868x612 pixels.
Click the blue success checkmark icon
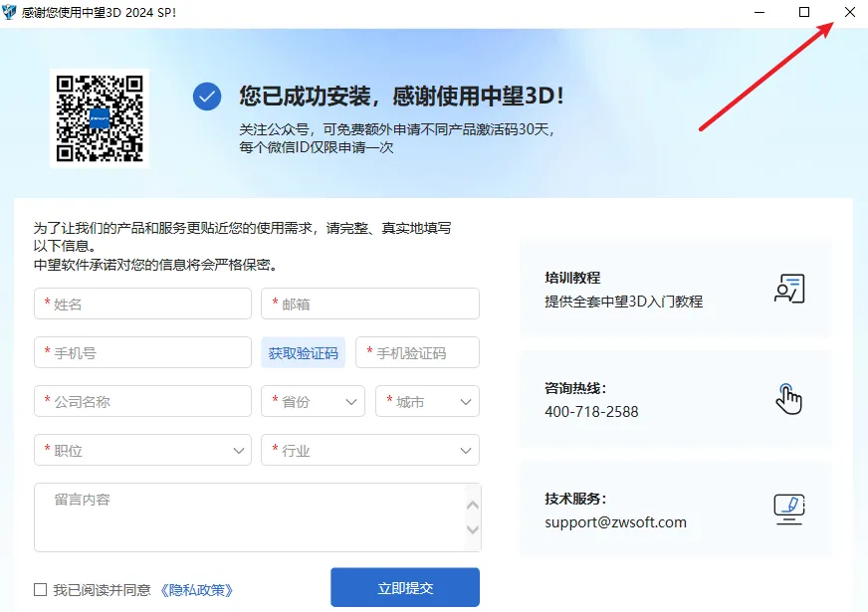coord(207,97)
